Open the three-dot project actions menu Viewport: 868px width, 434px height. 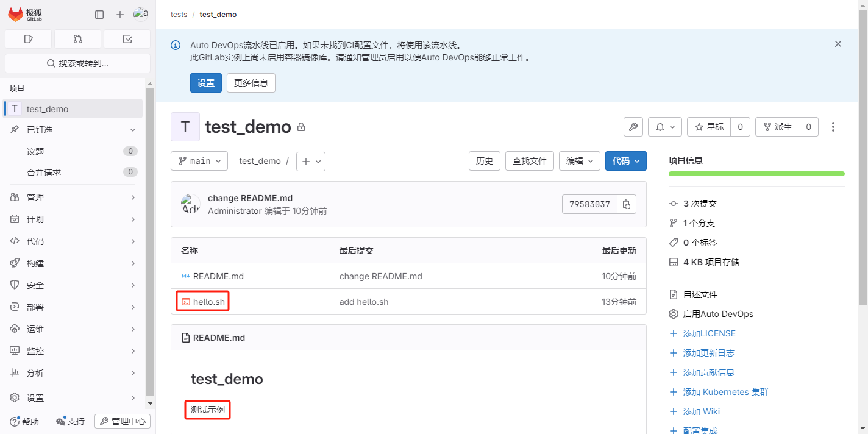point(833,127)
